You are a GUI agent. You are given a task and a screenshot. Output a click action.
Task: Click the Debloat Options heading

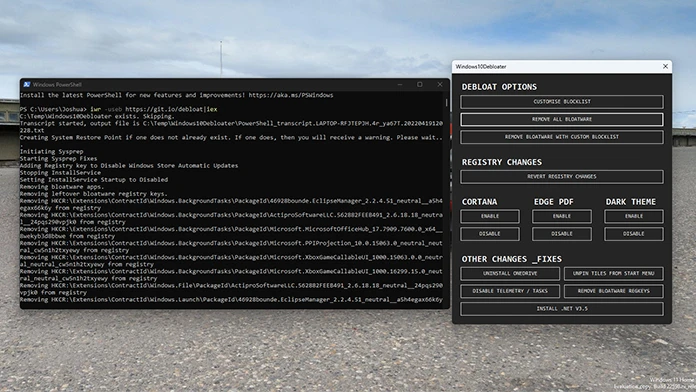coord(499,87)
